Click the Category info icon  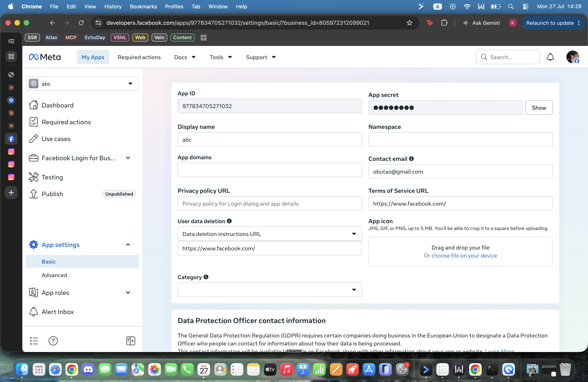(206, 277)
